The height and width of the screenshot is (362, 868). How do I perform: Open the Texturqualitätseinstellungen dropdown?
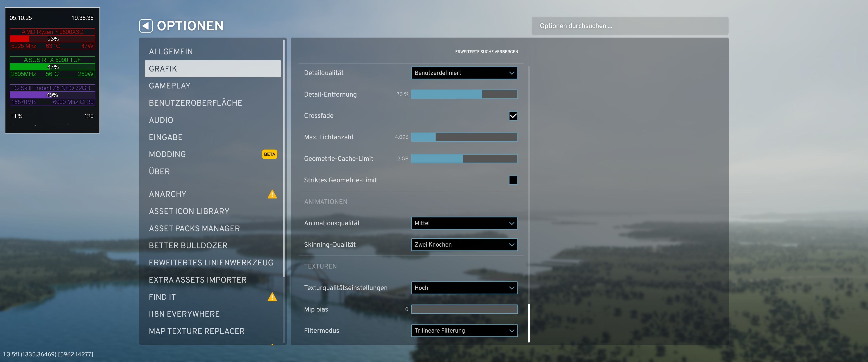(464, 288)
